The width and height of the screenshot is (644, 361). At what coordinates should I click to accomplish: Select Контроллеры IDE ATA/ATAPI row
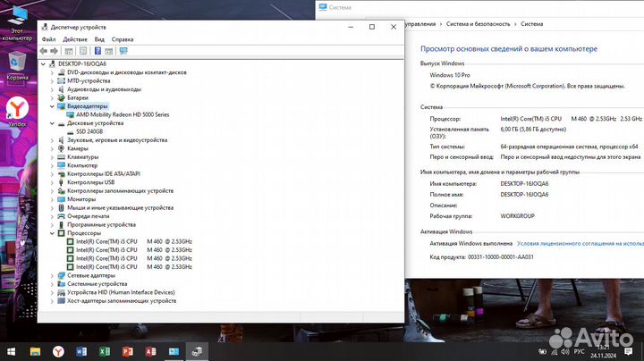tap(104, 174)
